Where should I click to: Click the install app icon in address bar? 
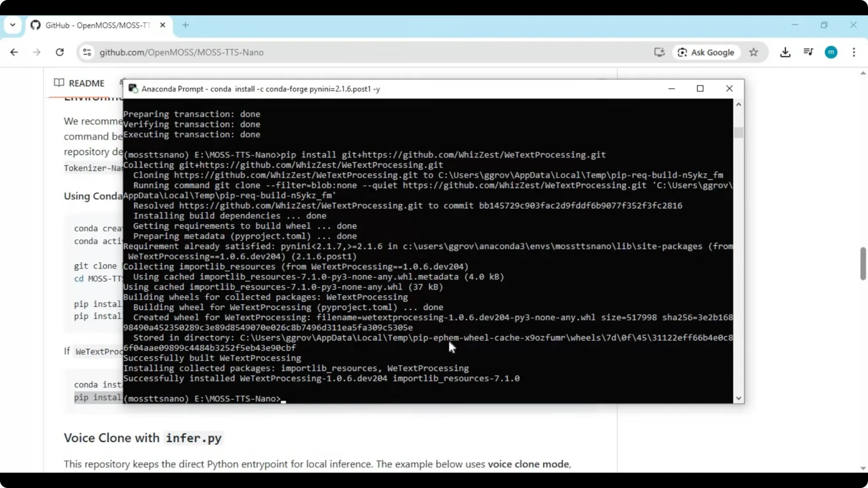(659, 52)
